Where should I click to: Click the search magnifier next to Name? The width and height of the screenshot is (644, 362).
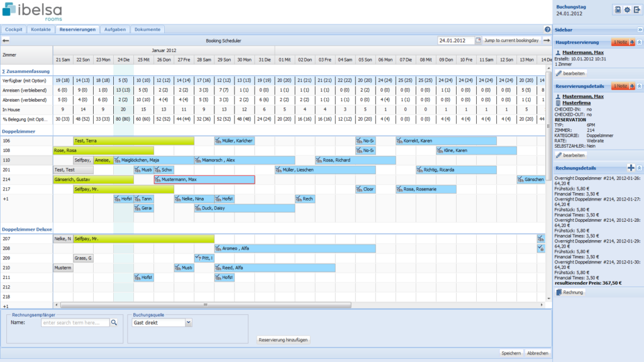pos(114,322)
